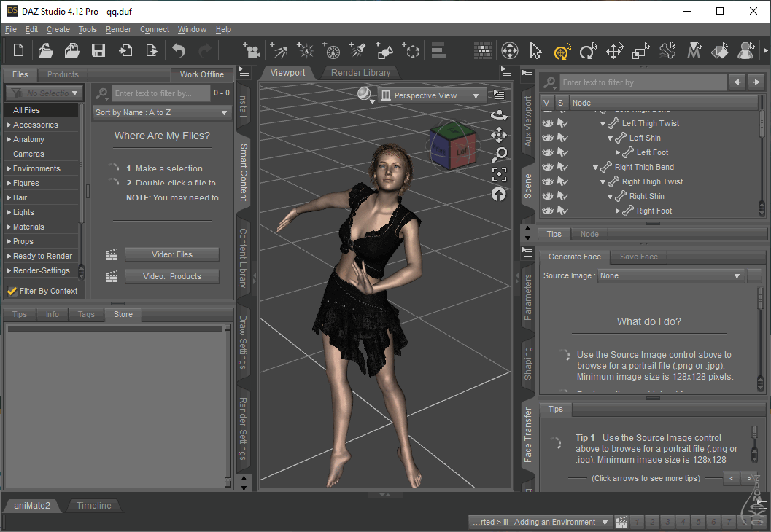Select the Node Selection arrow tool
771x532 pixels.
535,50
